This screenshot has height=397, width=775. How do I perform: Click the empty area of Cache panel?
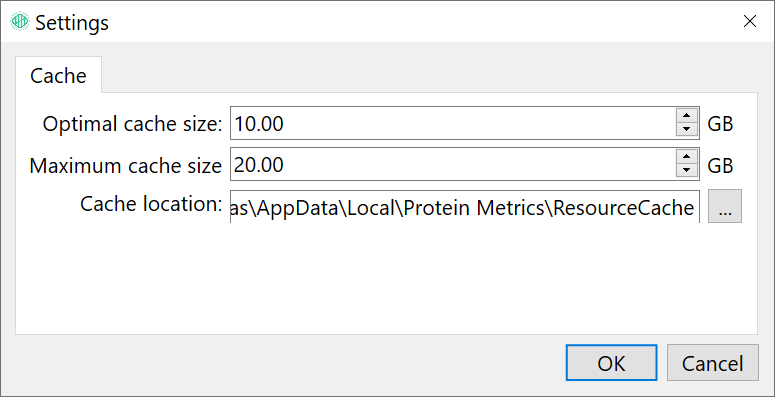[x=386, y=279]
